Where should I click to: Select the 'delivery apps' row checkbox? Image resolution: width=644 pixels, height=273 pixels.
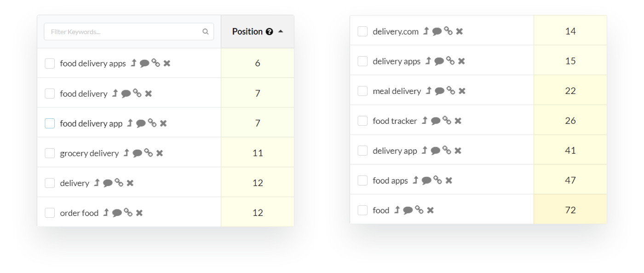point(362,61)
